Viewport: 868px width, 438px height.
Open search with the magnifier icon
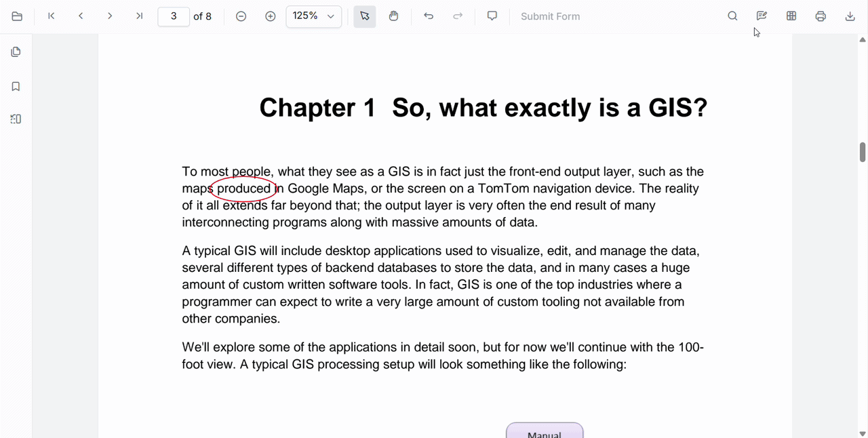click(x=732, y=16)
